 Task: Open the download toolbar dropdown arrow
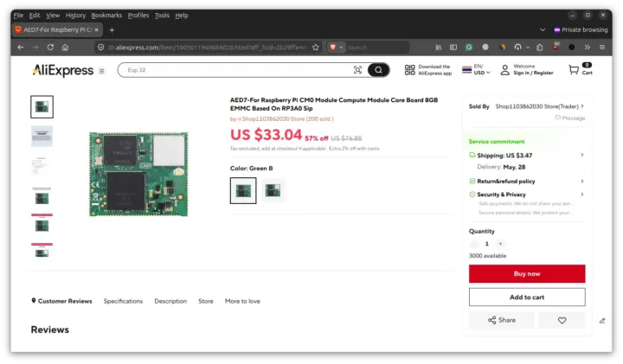coord(528,48)
